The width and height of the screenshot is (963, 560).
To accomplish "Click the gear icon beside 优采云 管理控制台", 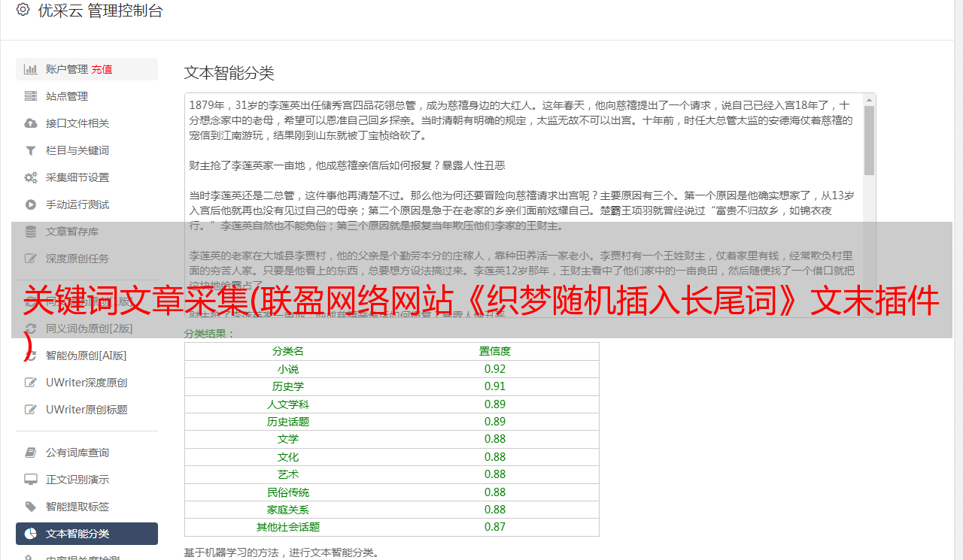I will coord(23,10).
